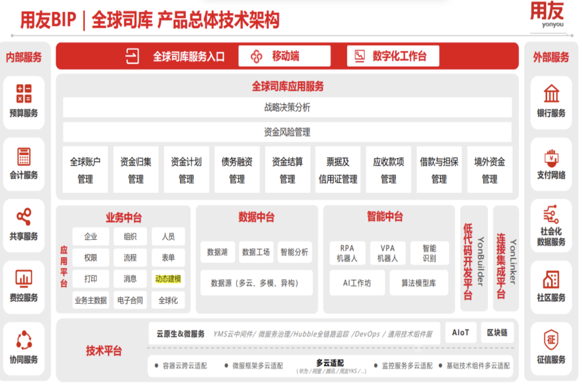Image resolution: width=582 pixels, height=392 pixels.
Task: Click the 连接集成平台 YonLinker column
Action: point(506,258)
